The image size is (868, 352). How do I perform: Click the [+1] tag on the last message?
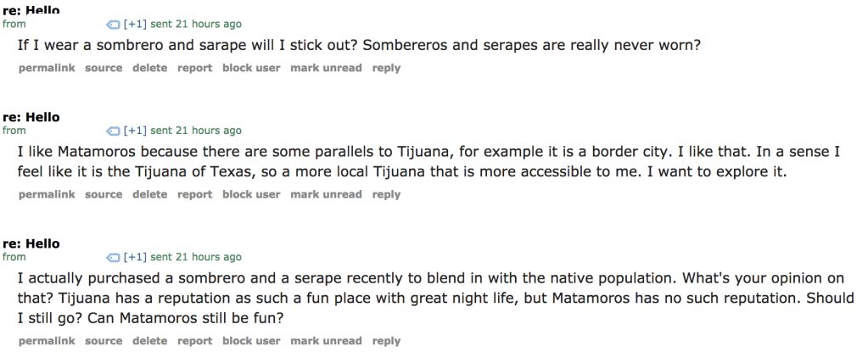pos(135,257)
